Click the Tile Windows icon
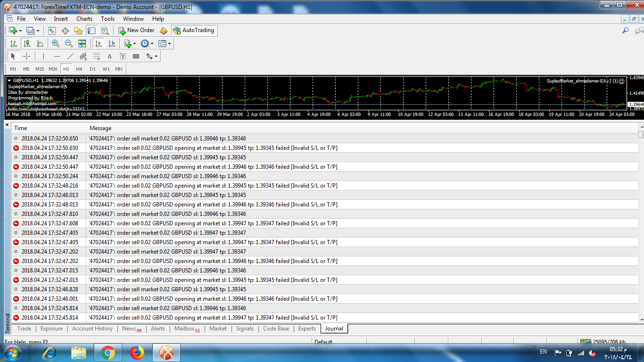Screen dimensions: 644x362 tap(82, 43)
